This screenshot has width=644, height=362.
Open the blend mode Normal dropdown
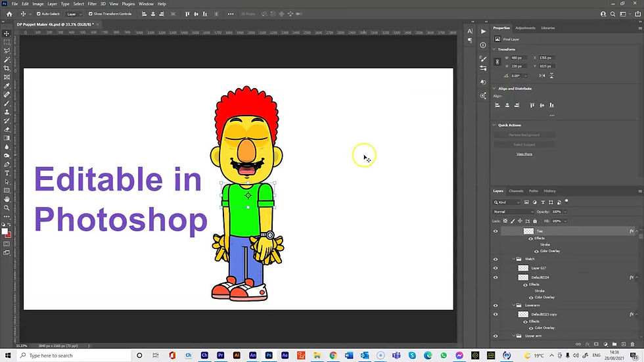click(513, 212)
